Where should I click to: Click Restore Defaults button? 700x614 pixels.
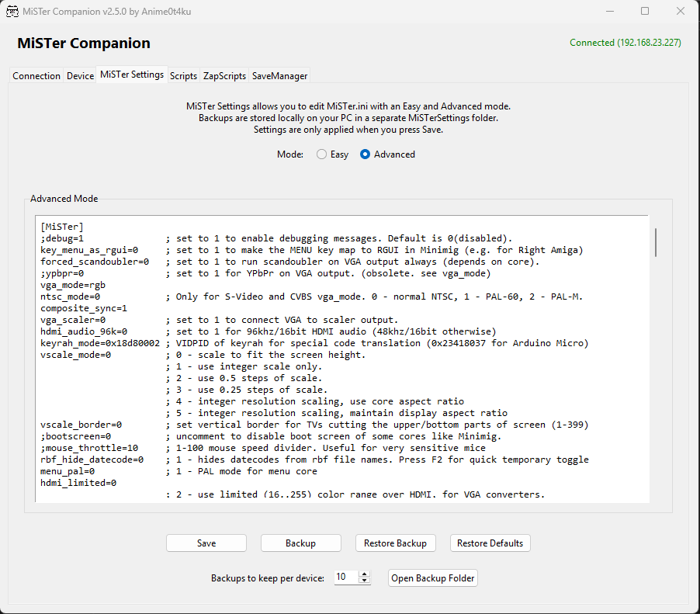pos(490,543)
